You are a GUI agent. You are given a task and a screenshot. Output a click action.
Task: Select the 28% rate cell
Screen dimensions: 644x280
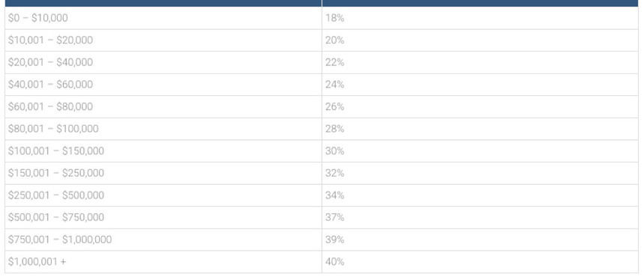pyautogui.click(x=480, y=129)
